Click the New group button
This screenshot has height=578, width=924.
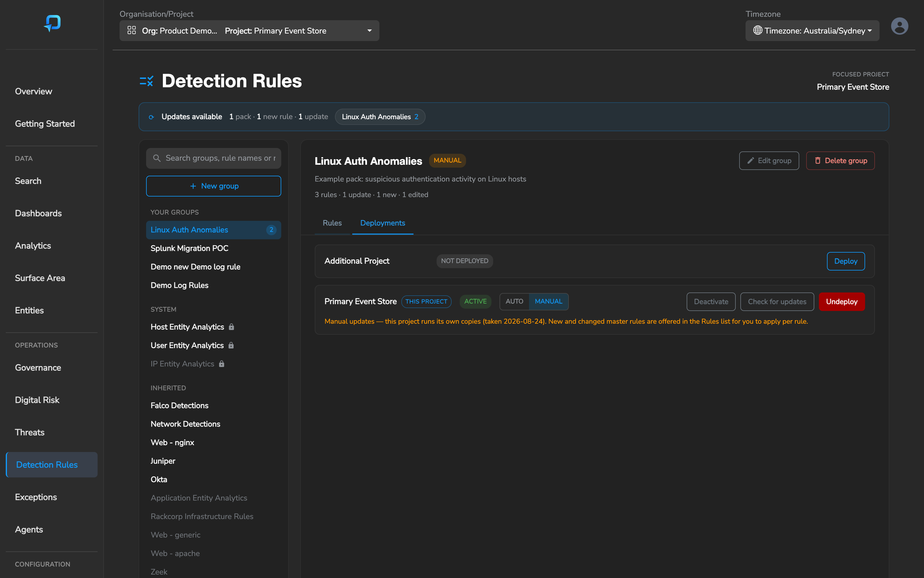coord(213,186)
